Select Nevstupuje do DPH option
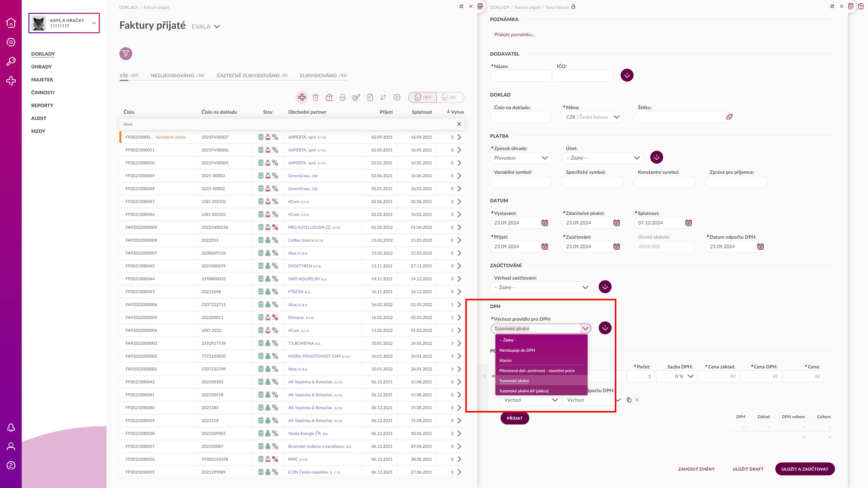Image resolution: width=868 pixels, height=488 pixels. click(x=541, y=350)
